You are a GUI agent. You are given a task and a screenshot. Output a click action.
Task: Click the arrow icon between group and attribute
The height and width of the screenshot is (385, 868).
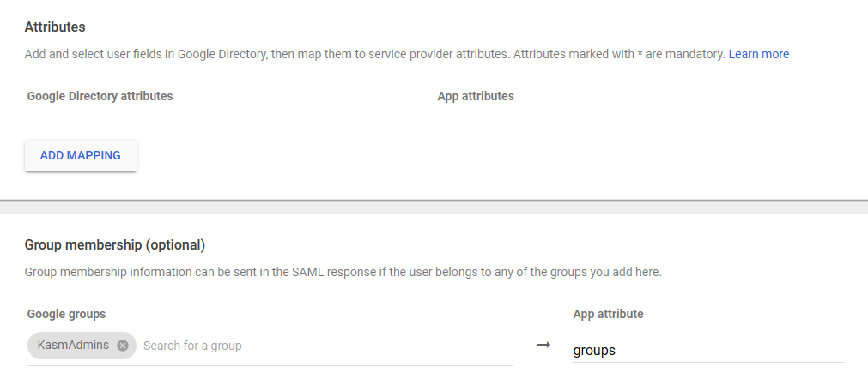tap(543, 345)
